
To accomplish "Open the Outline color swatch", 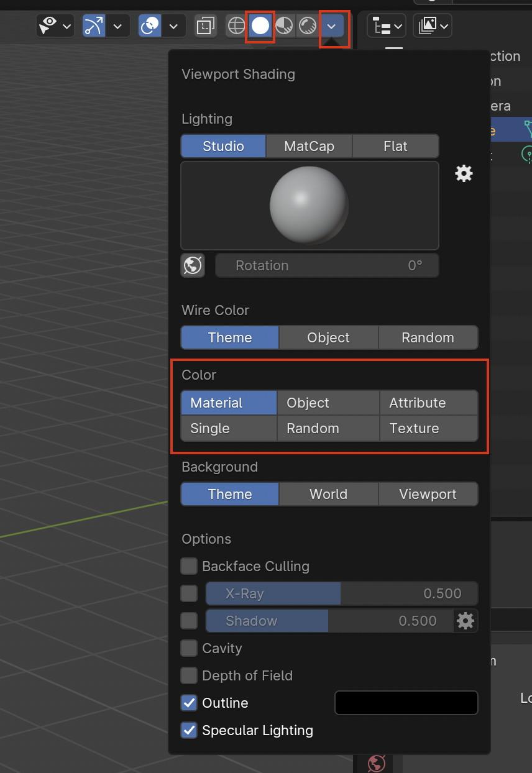I will 406,703.
